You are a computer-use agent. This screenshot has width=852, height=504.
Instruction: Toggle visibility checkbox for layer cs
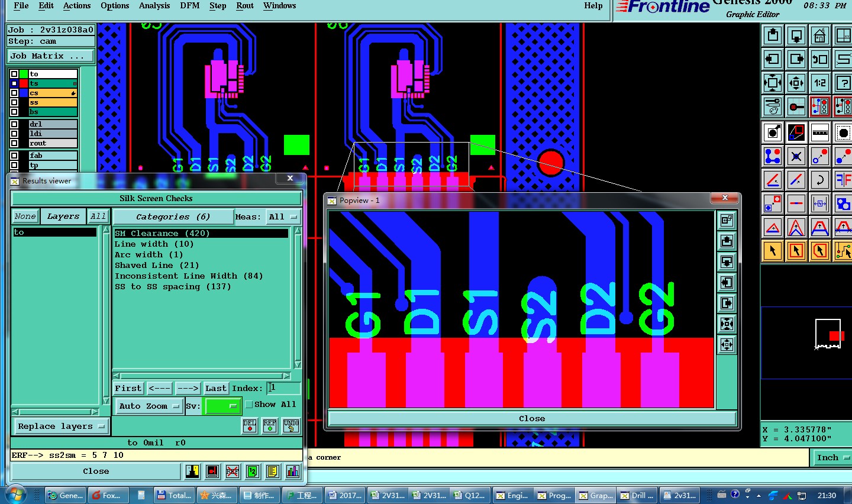click(14, 93)
